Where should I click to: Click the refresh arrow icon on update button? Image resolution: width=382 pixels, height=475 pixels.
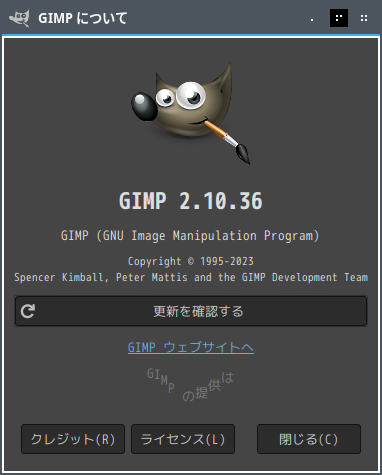point(28,311)
